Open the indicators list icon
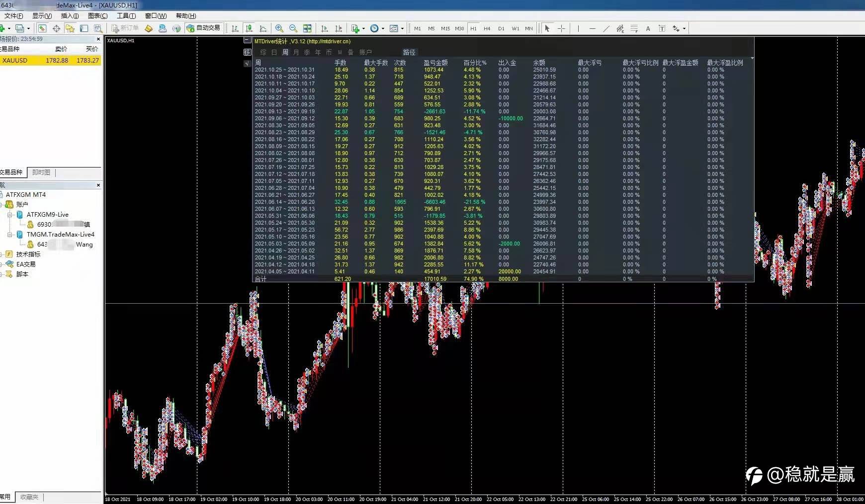The height and width of the screenshot is (504, 865). (x=355, y=28)
